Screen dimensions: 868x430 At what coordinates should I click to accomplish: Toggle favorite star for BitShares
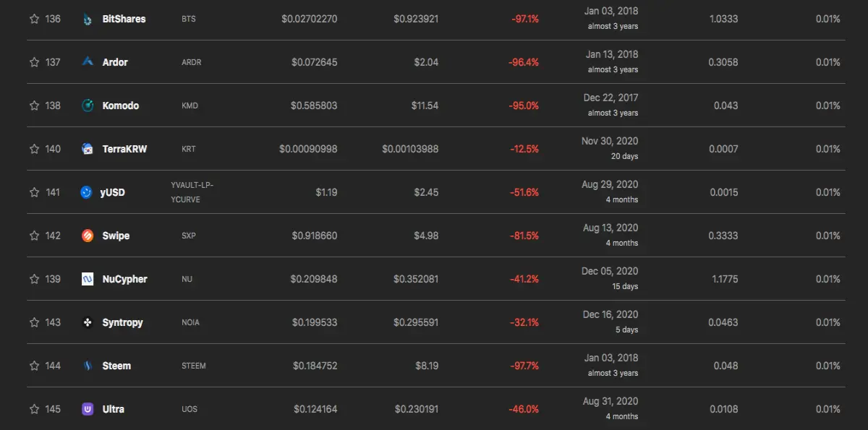click(34, 19)
